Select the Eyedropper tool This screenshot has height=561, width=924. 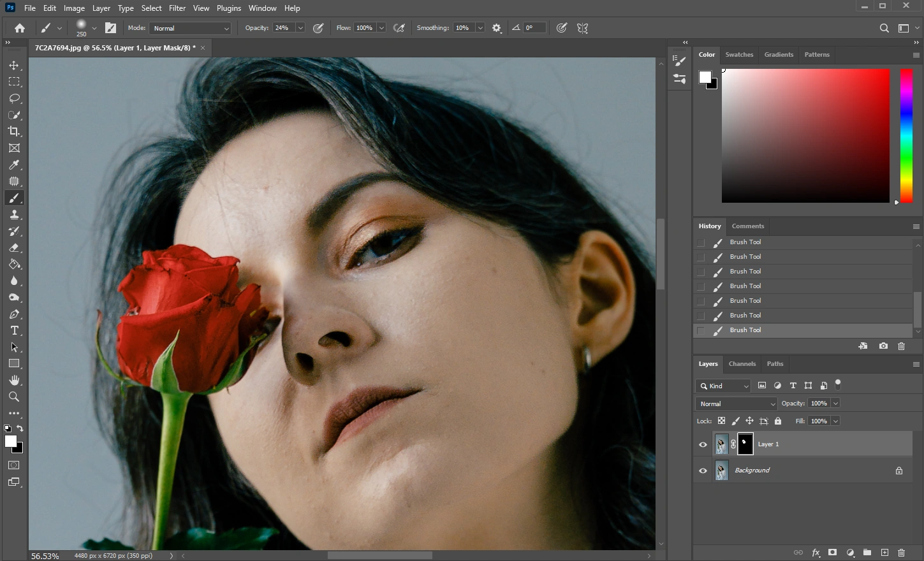(x=14, y=164)
